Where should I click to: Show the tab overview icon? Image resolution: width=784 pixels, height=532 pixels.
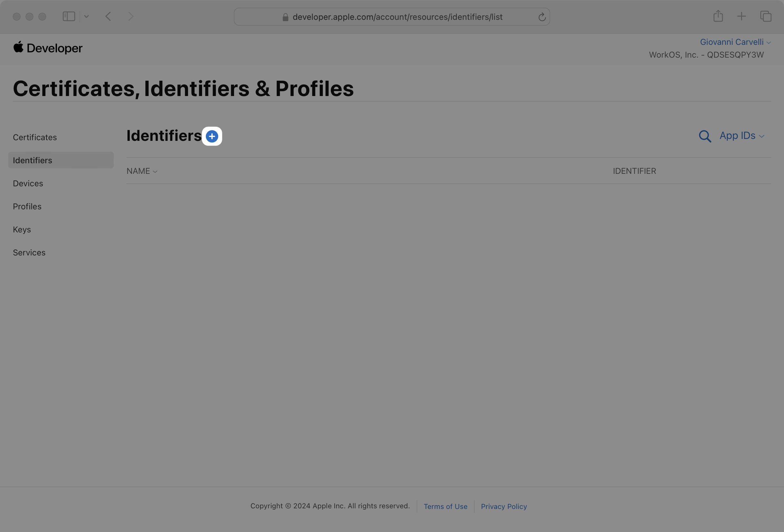click(765, 16)
